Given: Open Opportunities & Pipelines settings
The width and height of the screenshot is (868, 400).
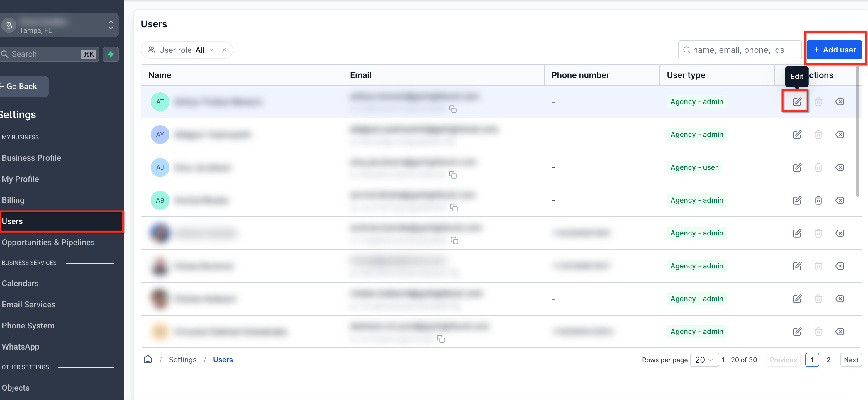Looking at the screenshot, I should point(48,242).
